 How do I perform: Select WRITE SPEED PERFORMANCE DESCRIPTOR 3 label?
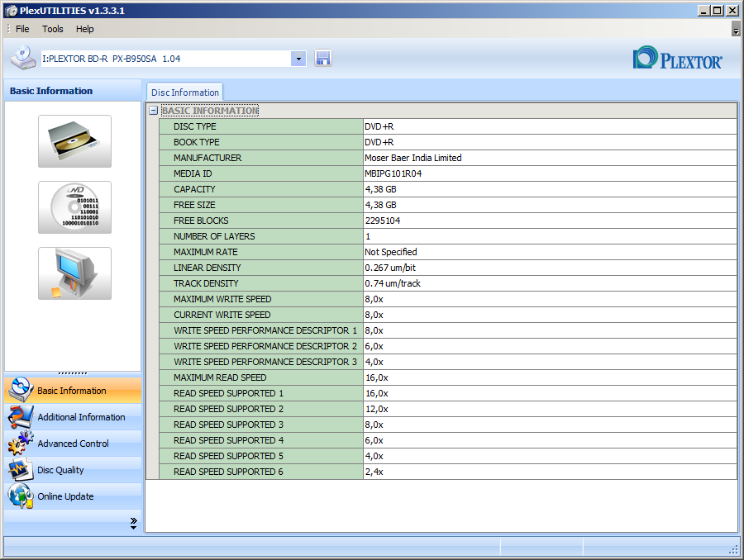(261, 361)
